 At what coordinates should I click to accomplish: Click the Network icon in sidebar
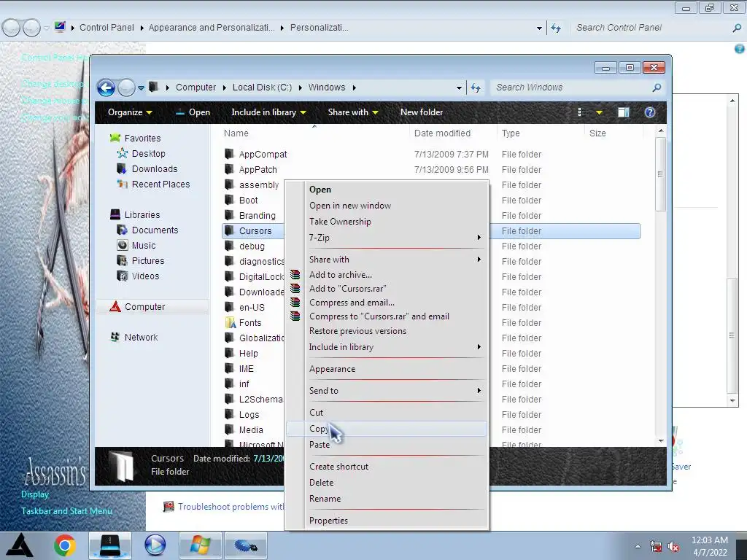pyautogui.click(x=115, y=337)
